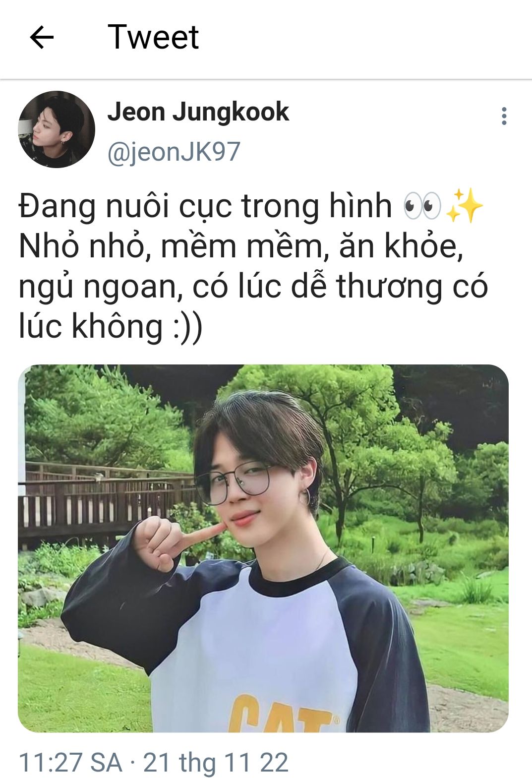Tap the sparkles emoji in the tweet
This screenshot has height=778, width=532.
click(x=464, y=205)
